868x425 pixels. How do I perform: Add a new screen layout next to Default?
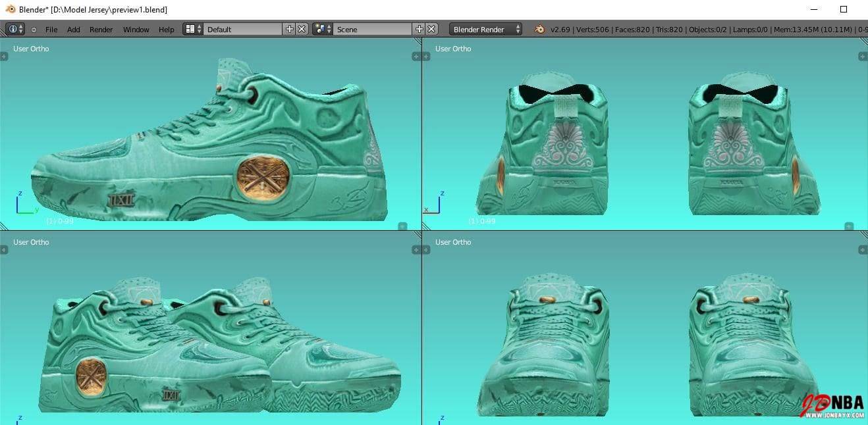(289, 29)
